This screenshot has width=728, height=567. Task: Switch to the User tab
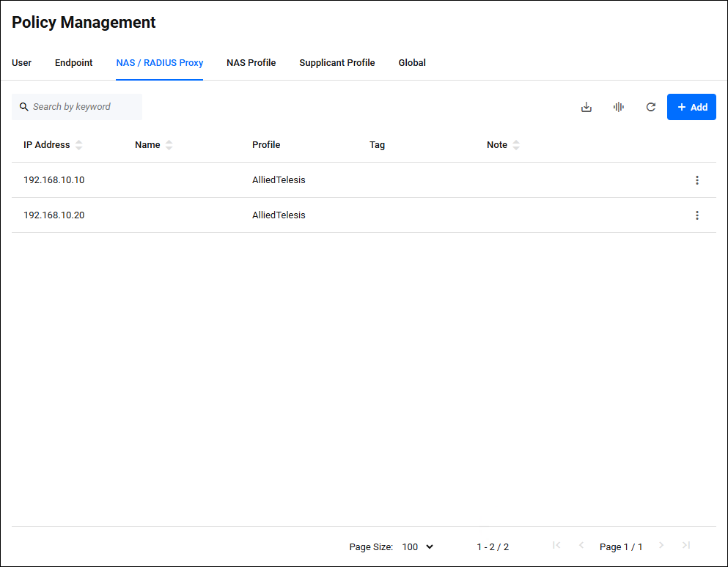(22, 63)
